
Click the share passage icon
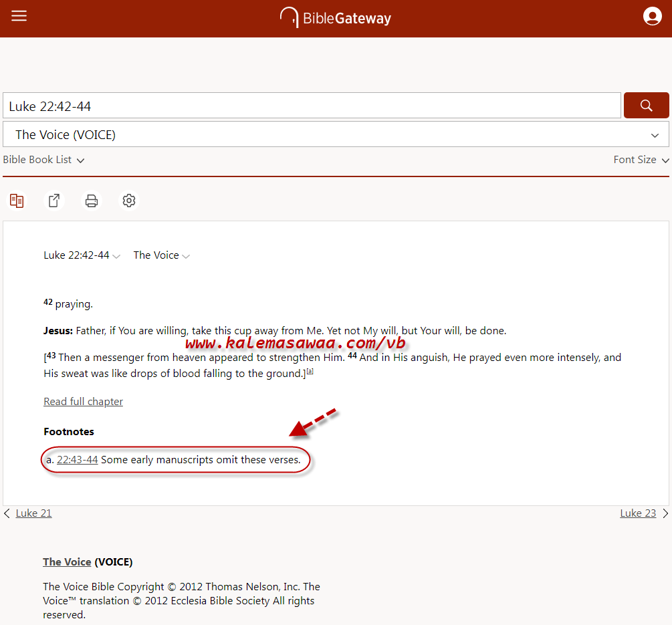(x=54, y=201)
